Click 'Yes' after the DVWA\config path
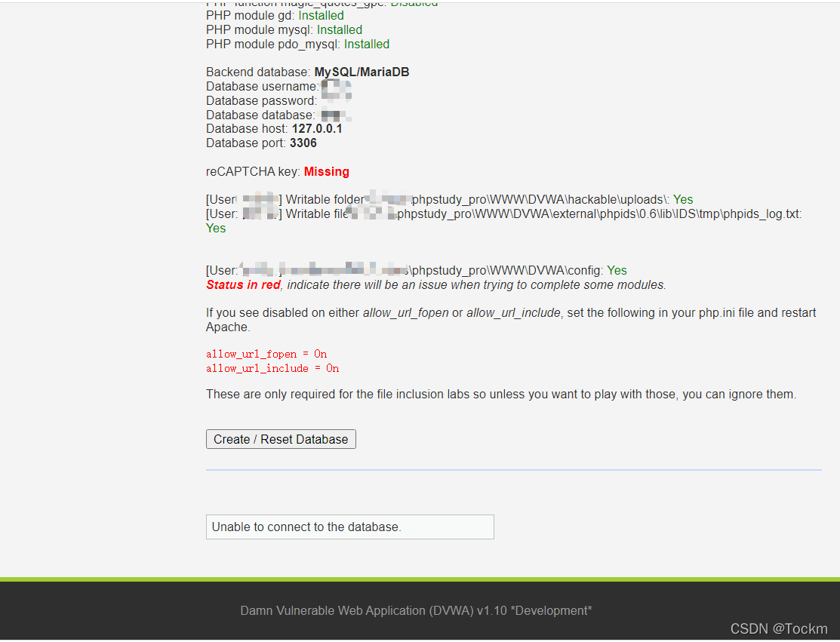This screenshot has height=642, width=840. pyautogui.click(x=617, y=270)
